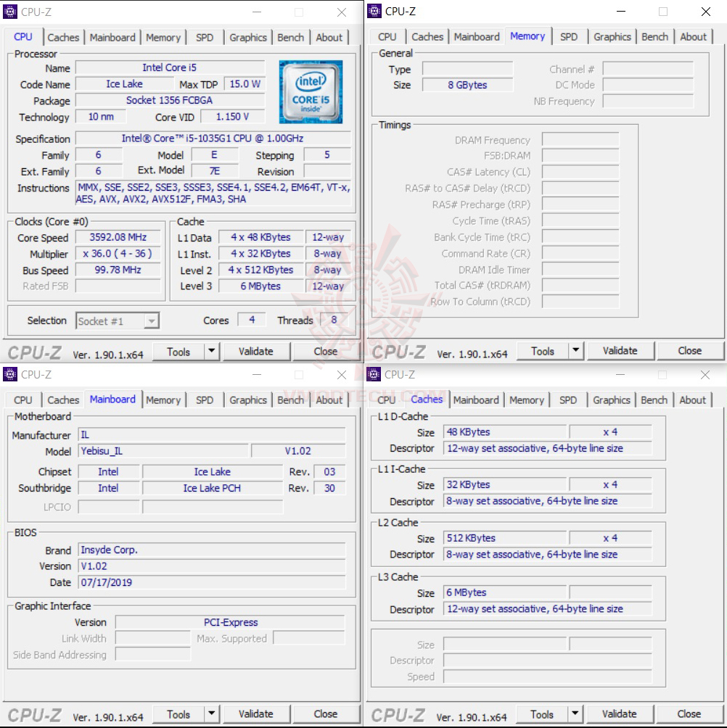Click Bus Speed value 99.78 MHz
The height and width of the screenshot is (728, 727).
[118, 270]
